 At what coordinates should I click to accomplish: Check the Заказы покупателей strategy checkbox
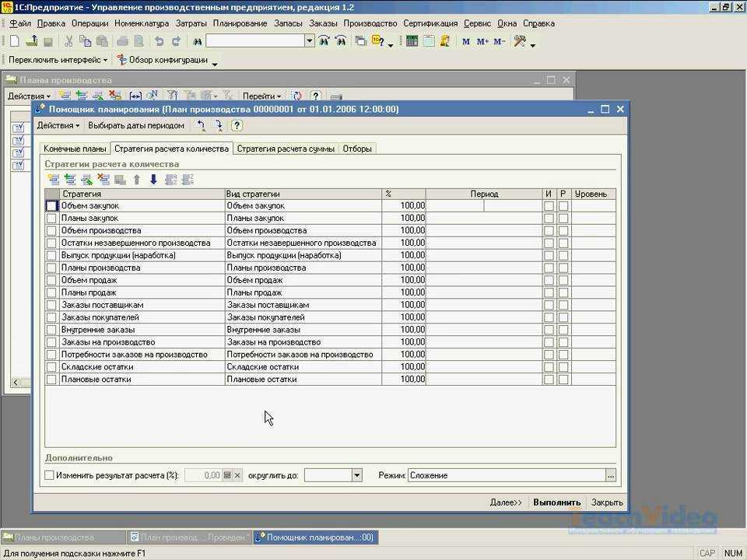[51, 317]
